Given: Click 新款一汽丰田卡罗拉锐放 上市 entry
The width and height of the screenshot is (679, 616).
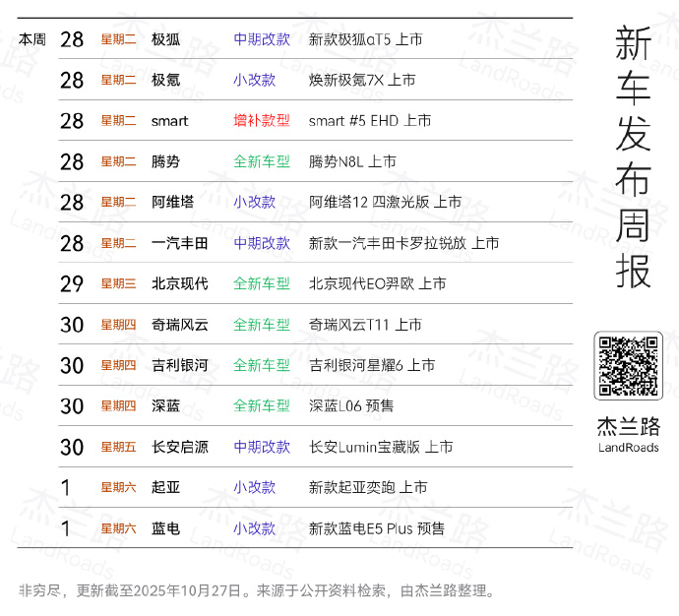Looking at the screenshot, I should [x=404, y=243].
